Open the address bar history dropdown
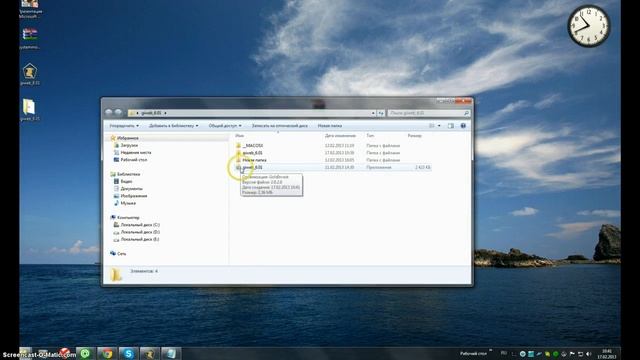 click(373, 113)
